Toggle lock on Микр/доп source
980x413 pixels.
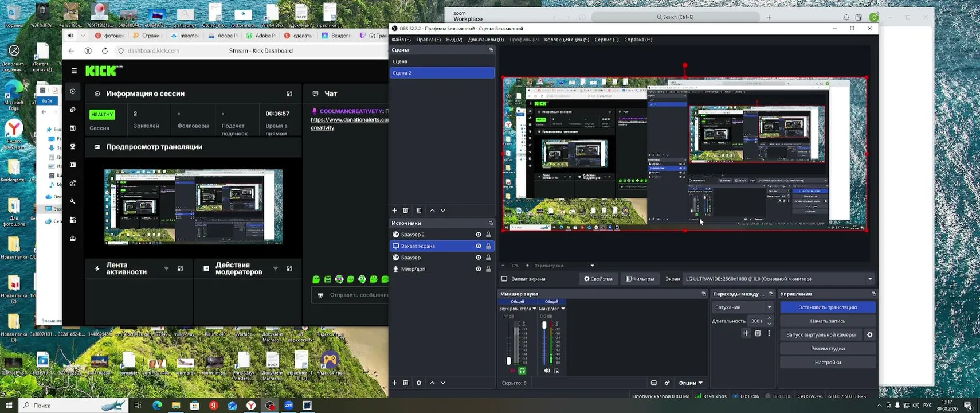pyautogui.click(x=488, y=269)
